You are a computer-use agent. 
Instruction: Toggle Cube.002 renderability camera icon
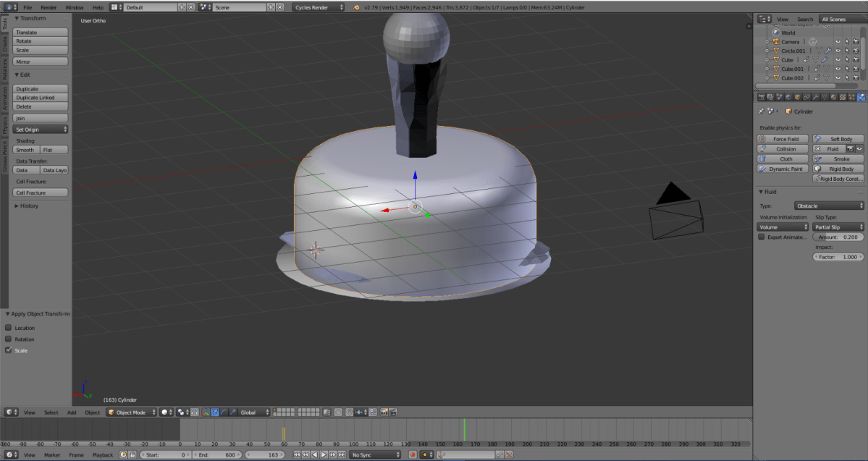(856, 78)
